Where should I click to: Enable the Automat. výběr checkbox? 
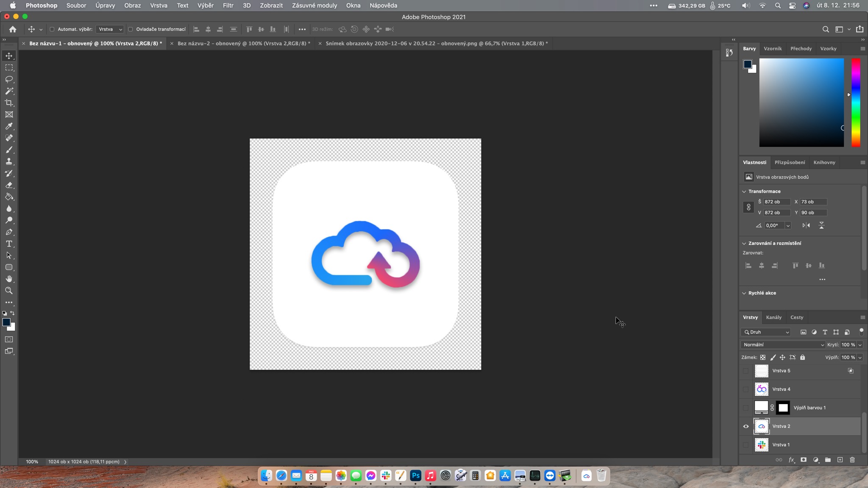pos(52,29)
